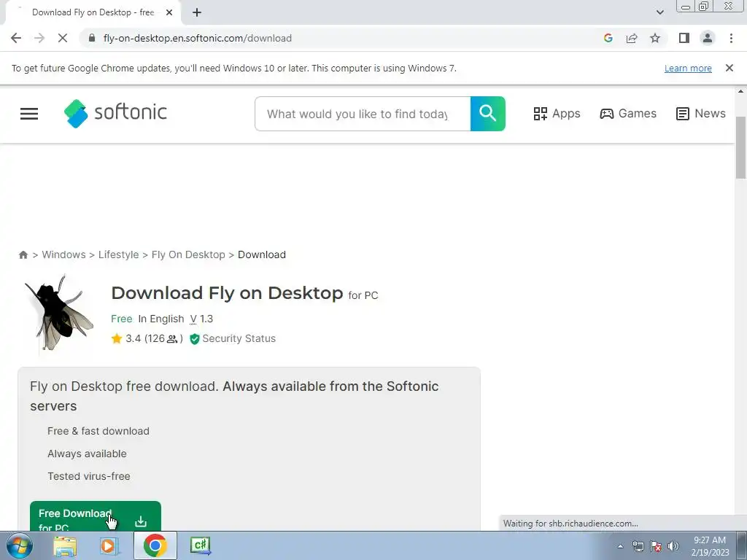The height and width of the screenshot is (560, 747).
Task: Close the Download Fly on Desktop tab
Action: point(169,12)
